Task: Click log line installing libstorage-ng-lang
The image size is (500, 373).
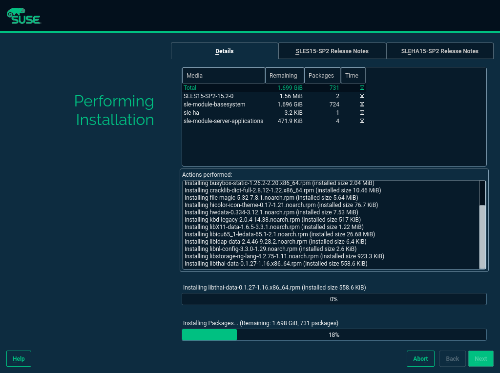Action: point(284,256)
